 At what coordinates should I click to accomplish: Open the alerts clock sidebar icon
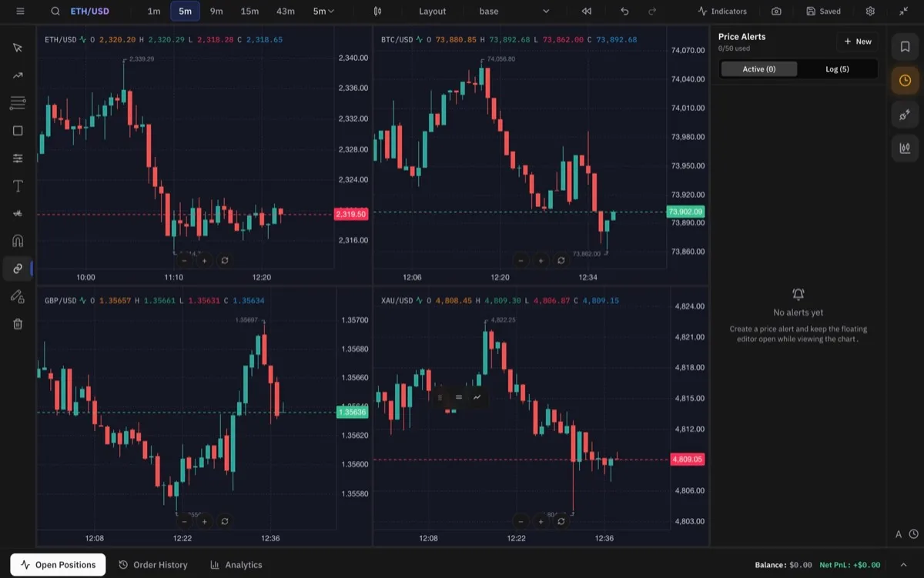pyautogui.click(x=906, y=81)
